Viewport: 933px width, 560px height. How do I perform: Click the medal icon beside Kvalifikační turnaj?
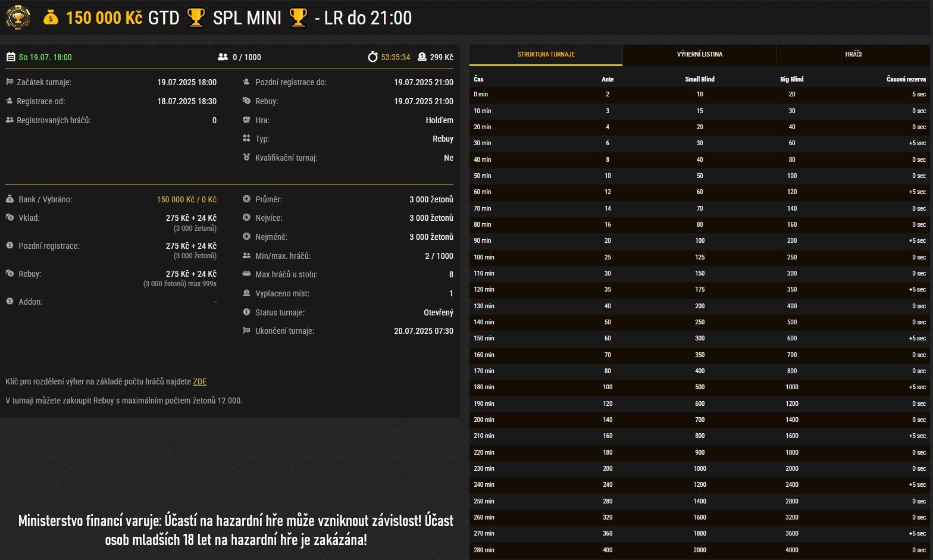click(246, 158)
